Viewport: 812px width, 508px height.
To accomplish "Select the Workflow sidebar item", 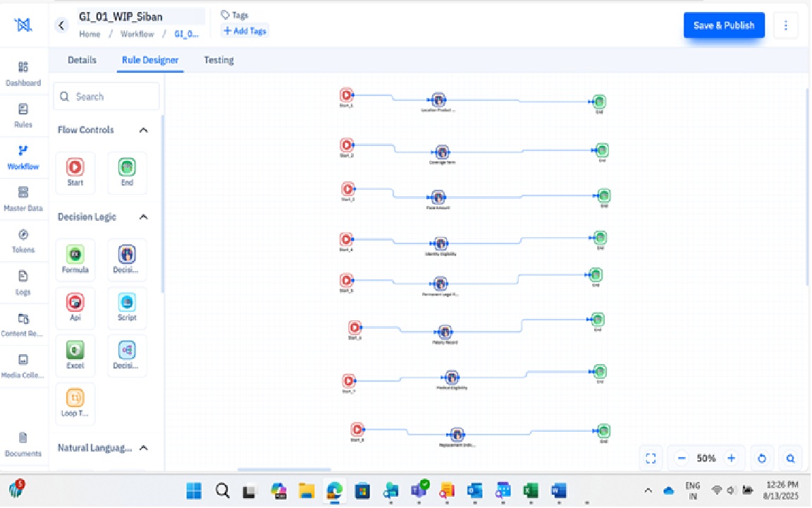I will click(23, 157).
